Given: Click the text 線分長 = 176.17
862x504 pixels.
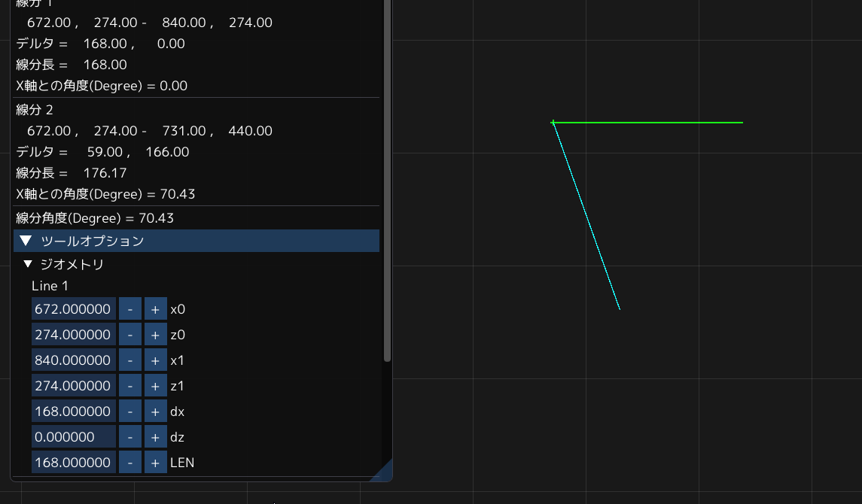Looking at the screenshot, I should point(72,173).
